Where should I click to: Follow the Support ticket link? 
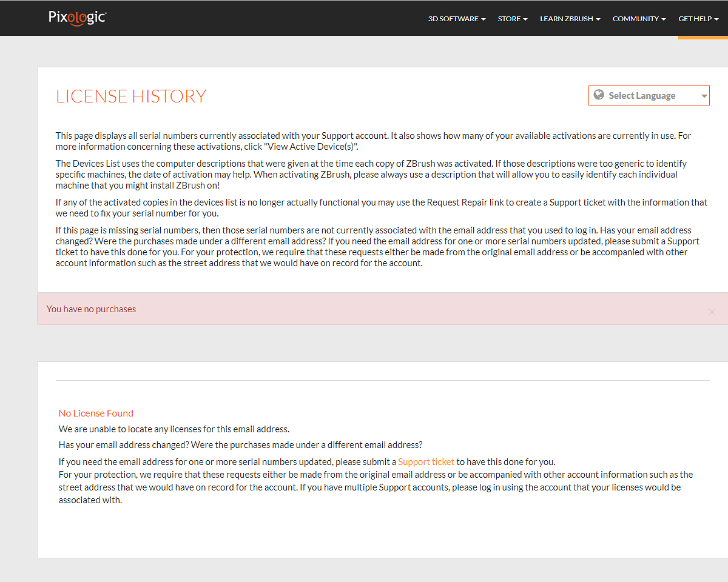pyautogui.click(x=426, y=462)
